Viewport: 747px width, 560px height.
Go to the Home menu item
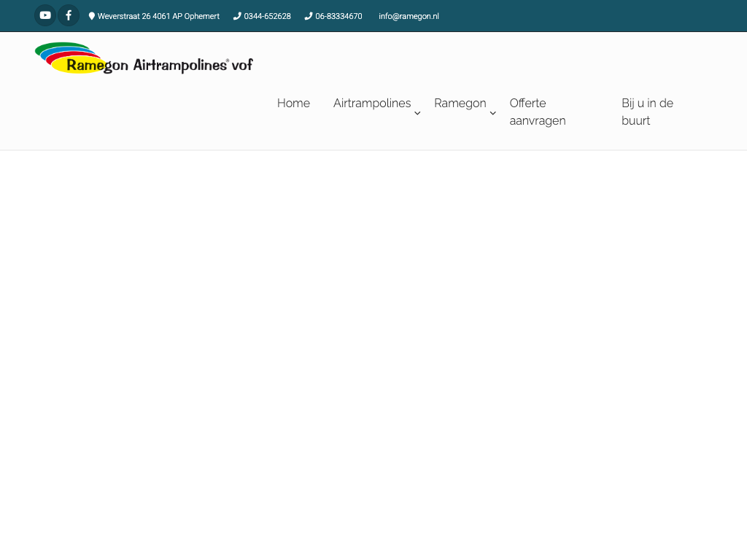293,104
